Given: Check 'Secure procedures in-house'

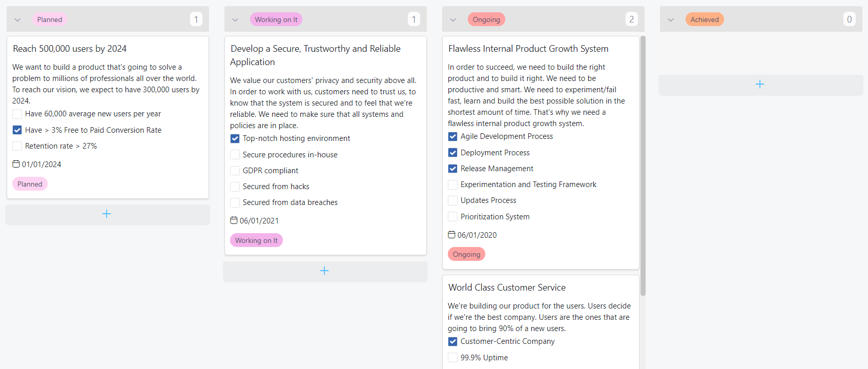Looking at the screenshot, I should [x=235, y=155].
